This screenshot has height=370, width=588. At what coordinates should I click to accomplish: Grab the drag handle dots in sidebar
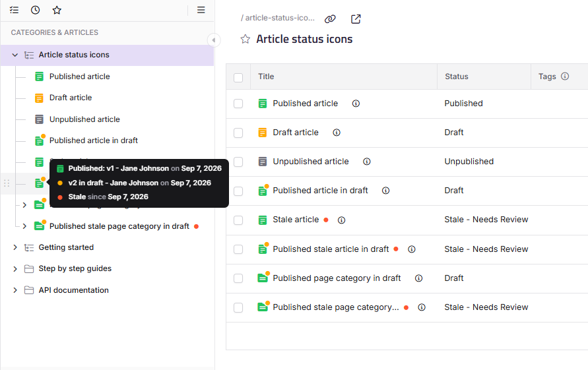coord(7,183)
